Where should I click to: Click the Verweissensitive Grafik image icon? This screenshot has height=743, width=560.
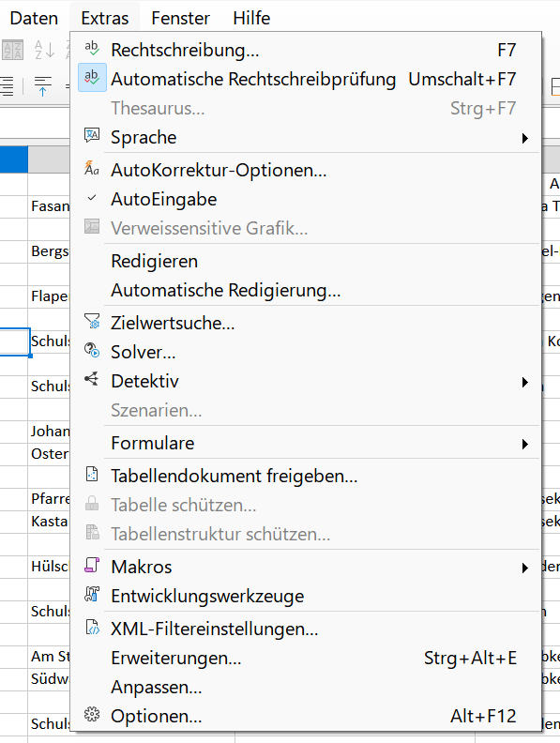coord(92,227)
